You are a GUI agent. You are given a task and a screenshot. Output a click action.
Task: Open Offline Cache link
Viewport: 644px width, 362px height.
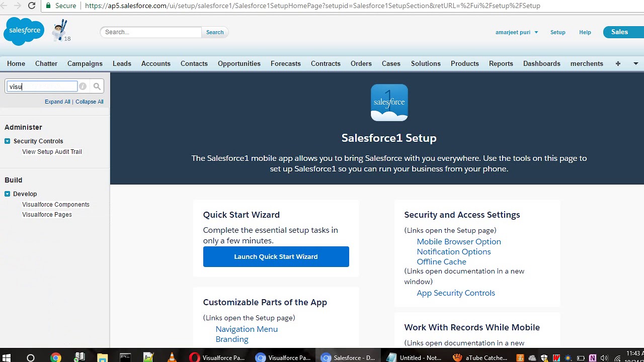pyautogui.click(x=441, y=262)
